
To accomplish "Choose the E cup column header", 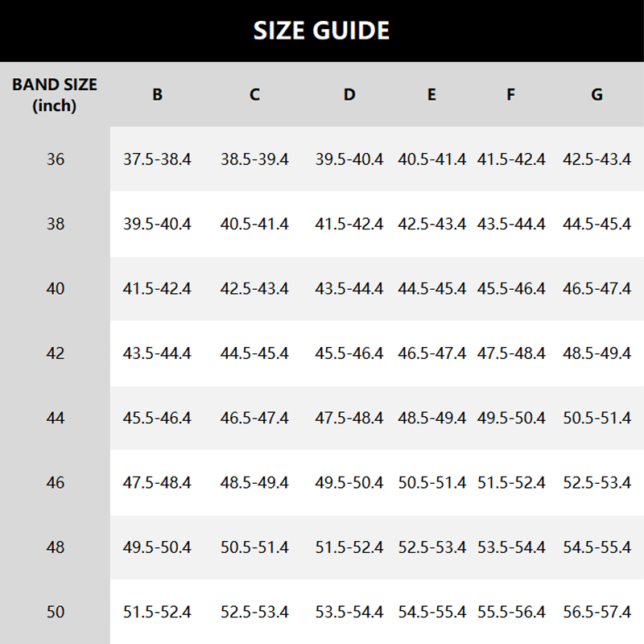I will click(431, 95).
